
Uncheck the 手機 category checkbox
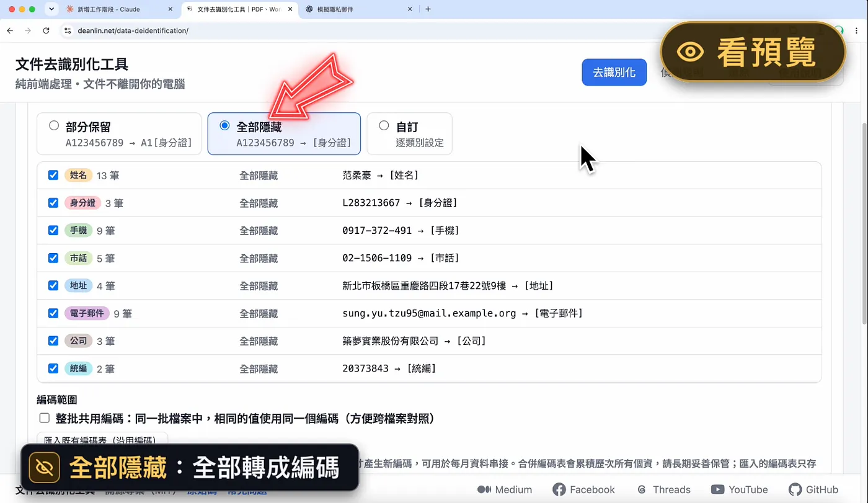coord(53,231)
